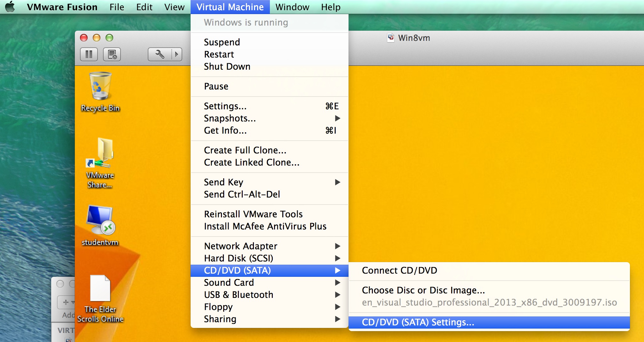The width and height of the screenshot is (644, 342).
Task: Open the wrench settings toolbar icon
Action: [x=160, y=54]
